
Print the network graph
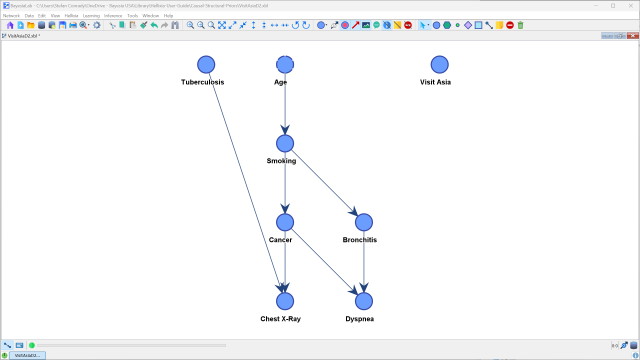click(x=73, y=25)
